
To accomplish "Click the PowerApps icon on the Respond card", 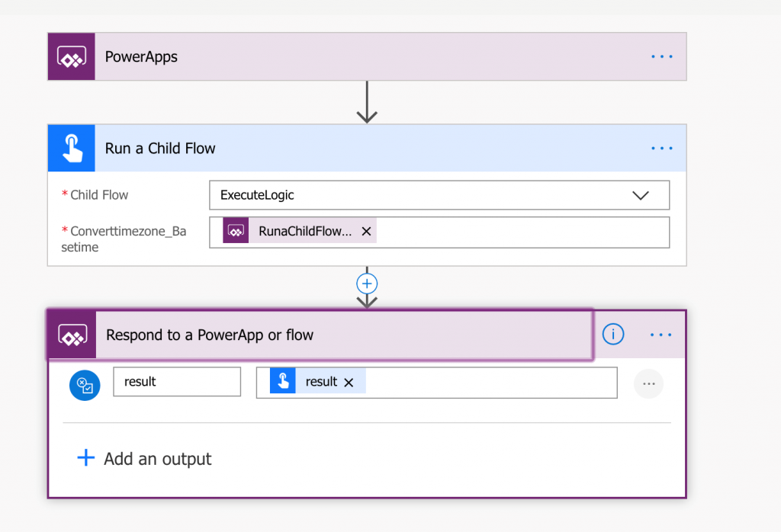I will coord(71,334).
